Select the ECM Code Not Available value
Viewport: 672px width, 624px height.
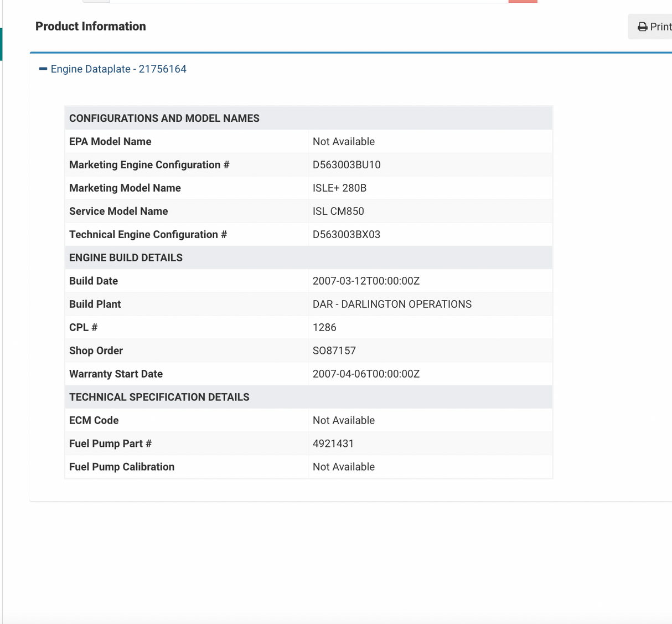344,421
